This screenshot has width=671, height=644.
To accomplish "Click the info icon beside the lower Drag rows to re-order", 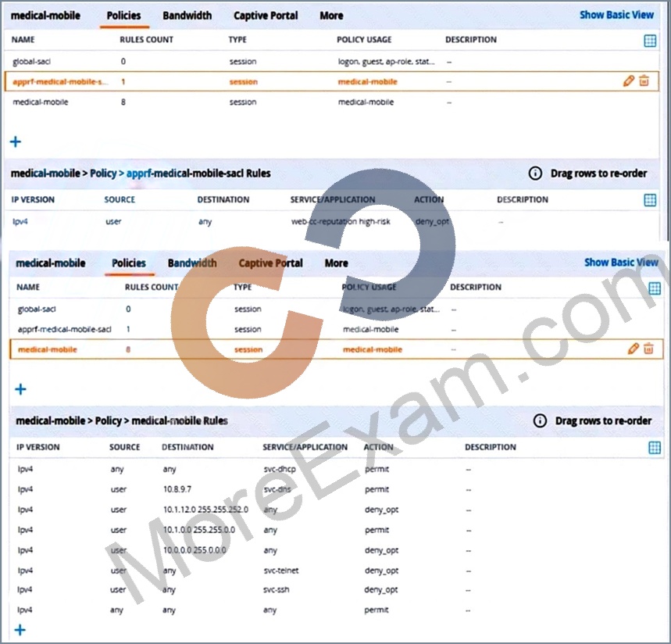I will 540,421.
